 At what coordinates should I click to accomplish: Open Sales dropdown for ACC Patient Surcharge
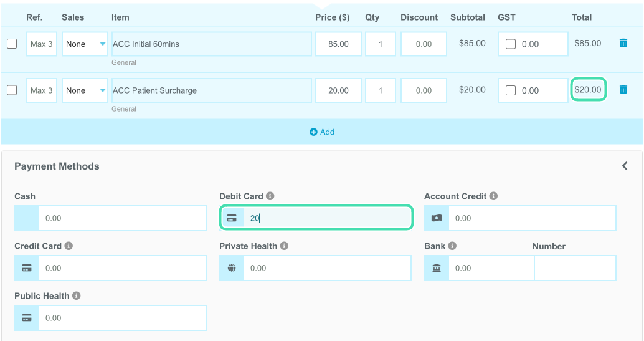click(85, 90)
